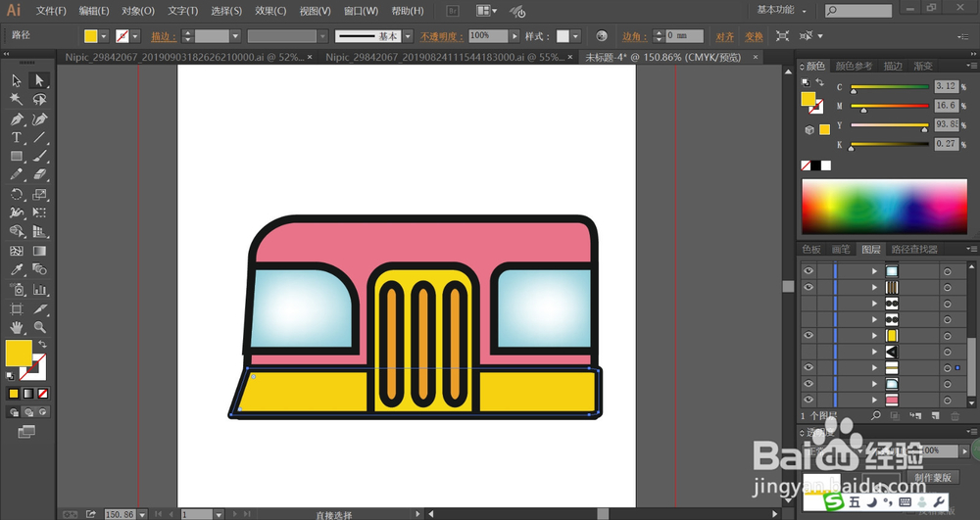Expand the pink shape sublayer
The width and height of the screenshot is (980, 520).
[x=874, y=400]
